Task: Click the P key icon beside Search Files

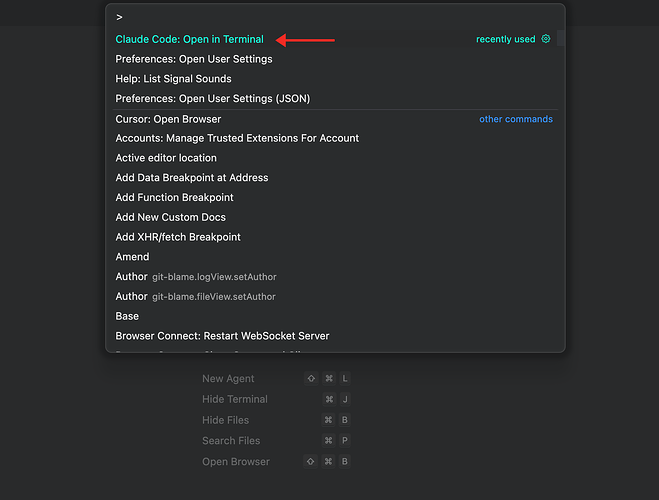Action: click(345, 440)
